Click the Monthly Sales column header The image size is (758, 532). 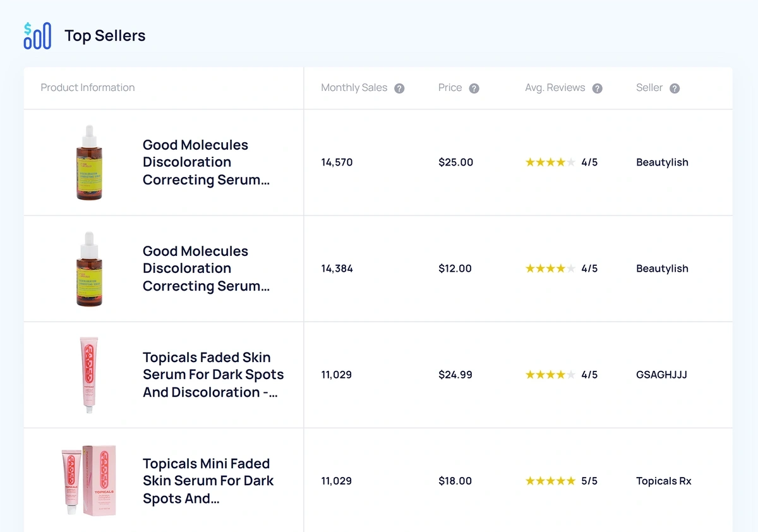[x=354, y=88]
